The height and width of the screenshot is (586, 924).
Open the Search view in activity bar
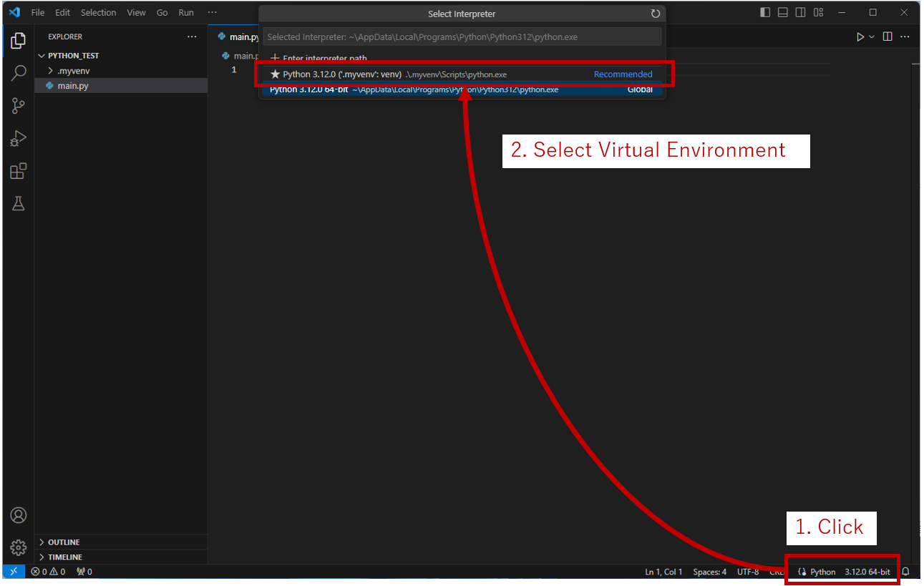coord(19,73)
